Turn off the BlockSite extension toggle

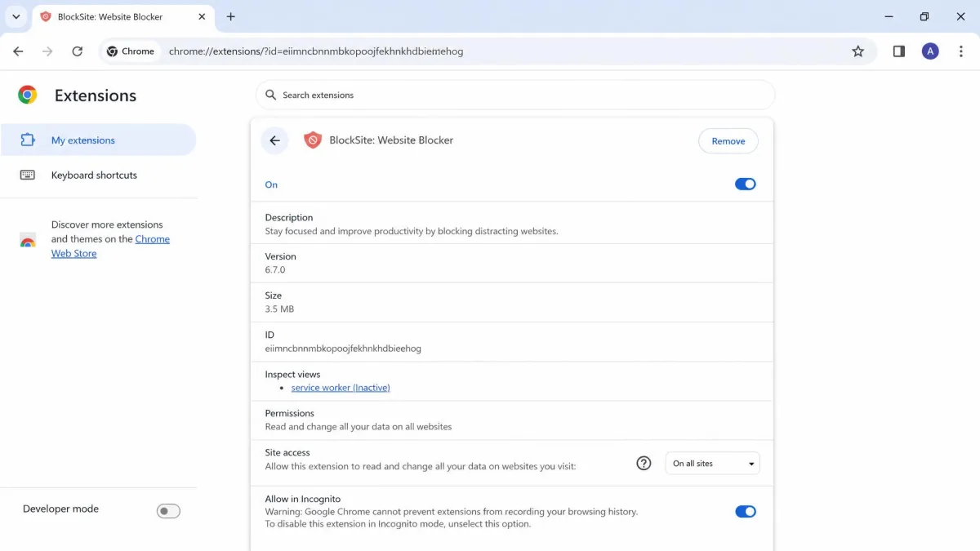pyautogui.click(x=746, y=184)
